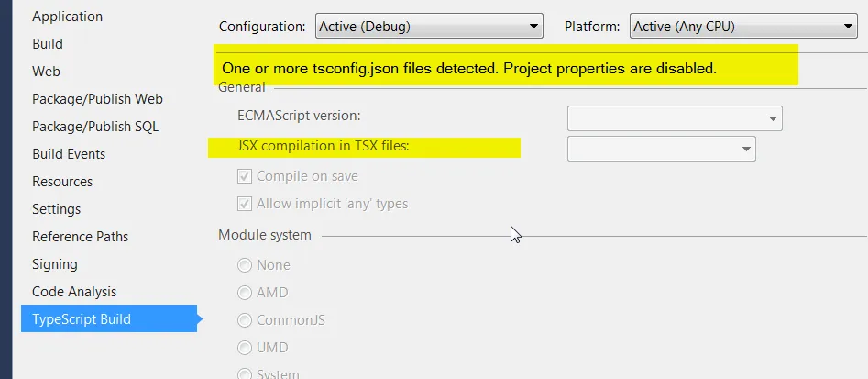This screenshot has width=868, height=379.
Task: Open the Build Events tab
Action: coord(69,154)
